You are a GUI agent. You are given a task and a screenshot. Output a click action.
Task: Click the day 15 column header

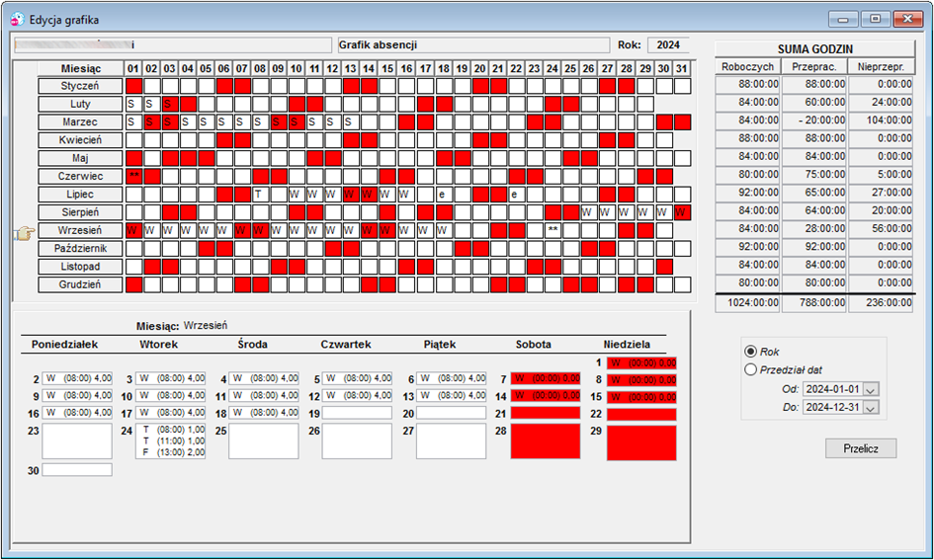[x=387, y=68]
